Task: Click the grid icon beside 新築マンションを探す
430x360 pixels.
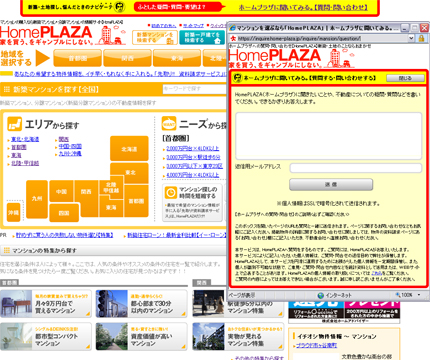Action: 6,89
